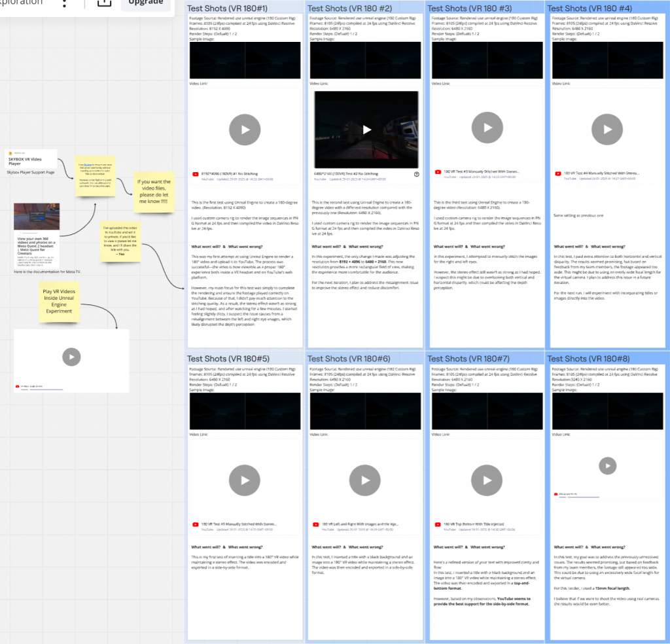Click YouTube icon beside '180 VR Test #5 Manually Stitched'
This screenshot has height=644, width=670.
195,524
